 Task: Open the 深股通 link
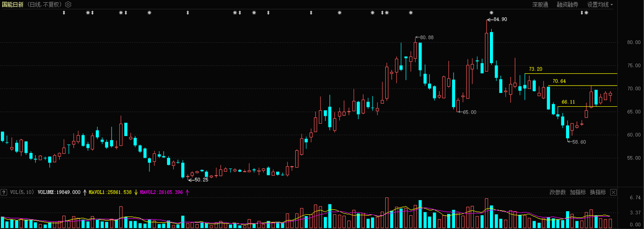click(540, 5)
